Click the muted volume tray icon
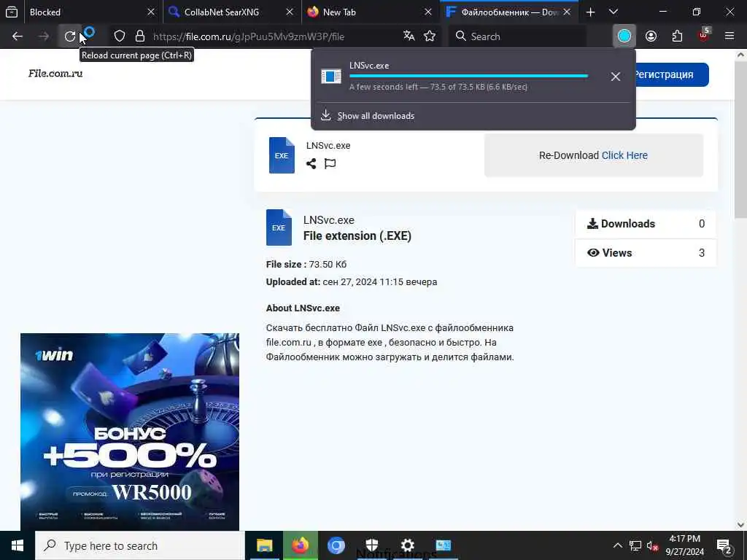 point(652,546)
